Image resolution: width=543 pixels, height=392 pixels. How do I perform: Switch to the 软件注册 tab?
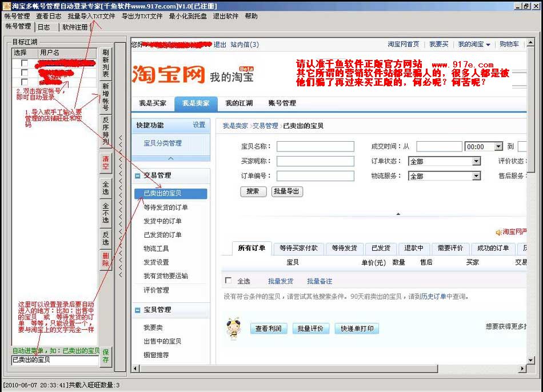75,27
